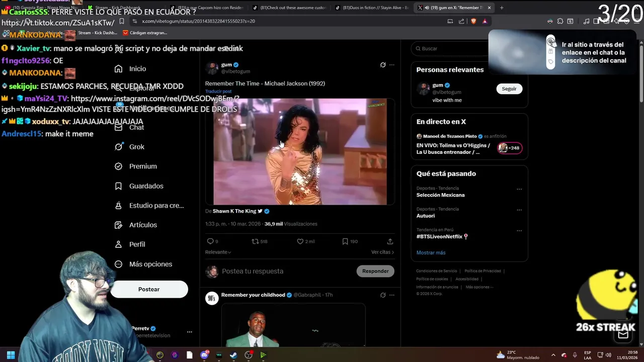The image size is (644, 362).
Task: Open a new browser tab
Action: [502, 8]
